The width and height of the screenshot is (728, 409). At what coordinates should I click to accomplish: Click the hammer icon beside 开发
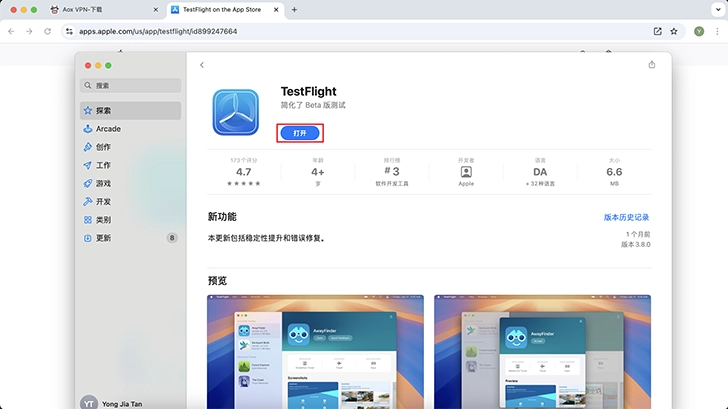click(88, 201)
